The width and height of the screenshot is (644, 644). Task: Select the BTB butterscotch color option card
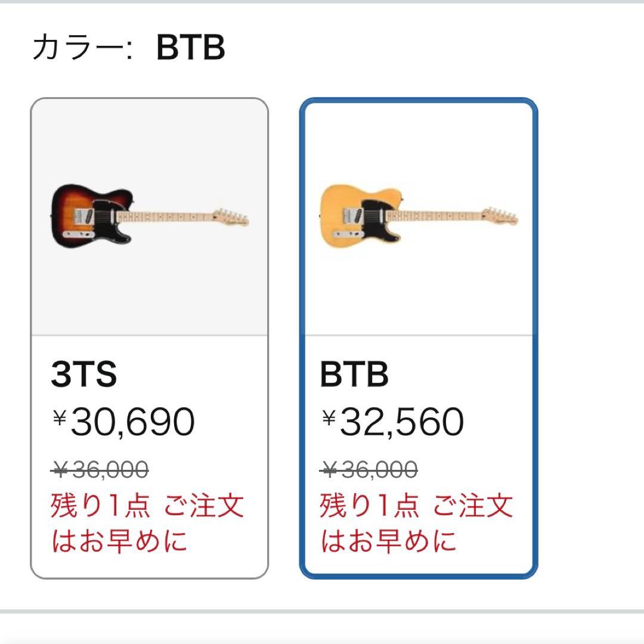pyautogui.click(x=418, y=338)
